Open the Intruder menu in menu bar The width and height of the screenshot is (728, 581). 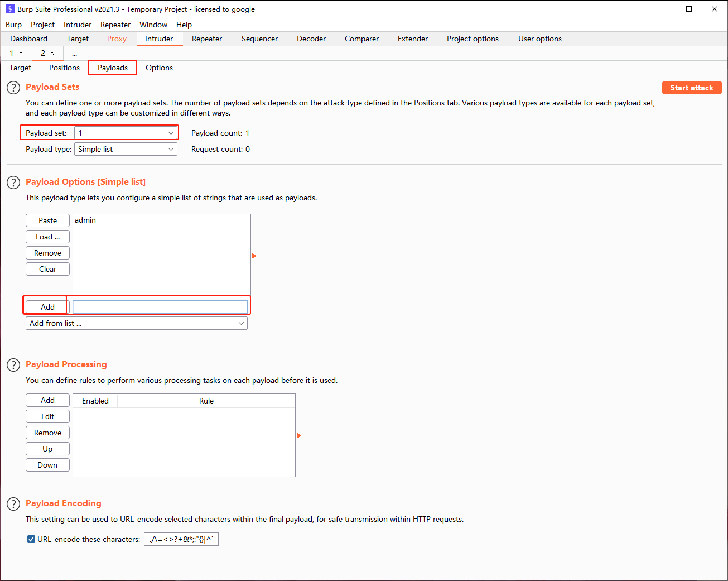tap(77, 25)
